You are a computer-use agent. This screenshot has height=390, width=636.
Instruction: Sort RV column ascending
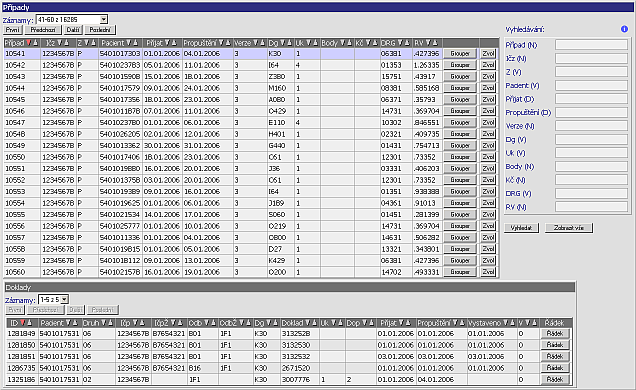tap(435, 43)
